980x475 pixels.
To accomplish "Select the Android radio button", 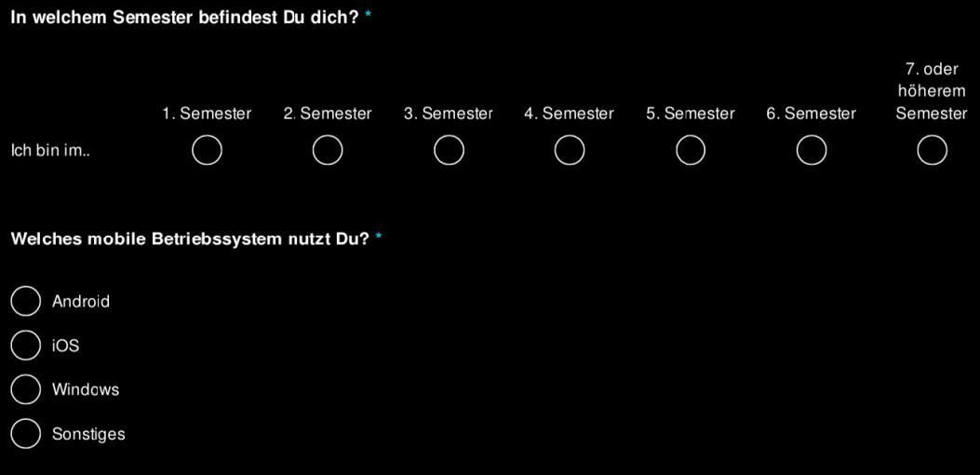I will coord(26,301).
